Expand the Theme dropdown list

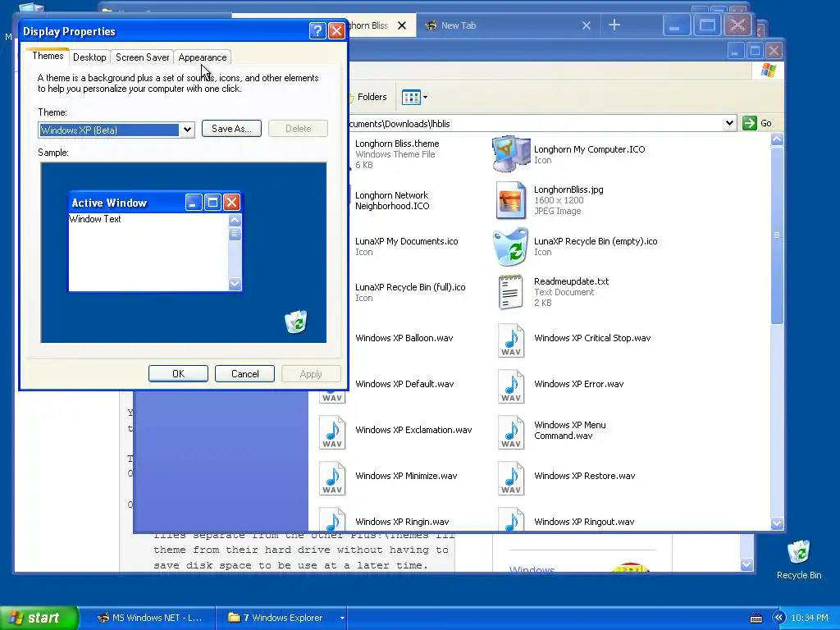click(x=187, y=130)
